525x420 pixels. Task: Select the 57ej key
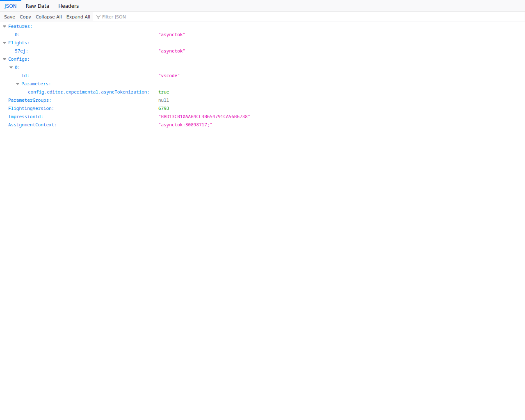click(21, 51)
